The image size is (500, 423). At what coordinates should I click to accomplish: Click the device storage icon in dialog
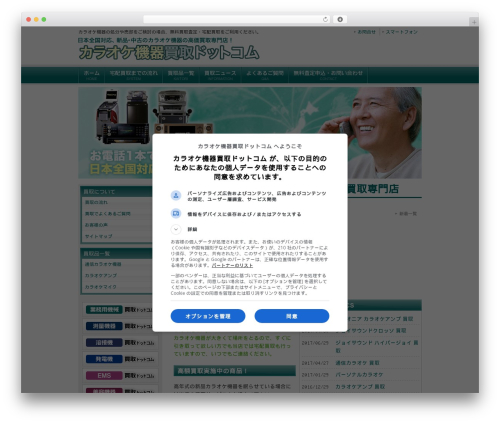(176, 213)
